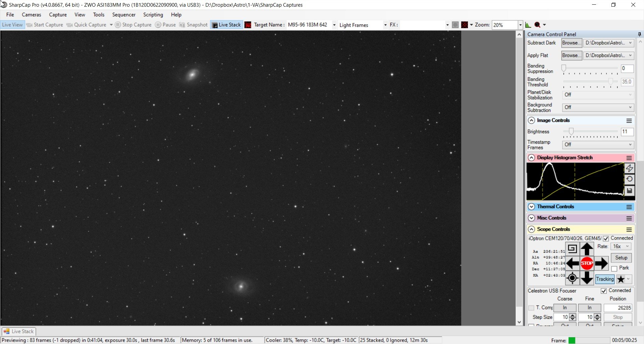
Task: Toggle the Live Stack toolbar button
Action: (x=226, y=25)
